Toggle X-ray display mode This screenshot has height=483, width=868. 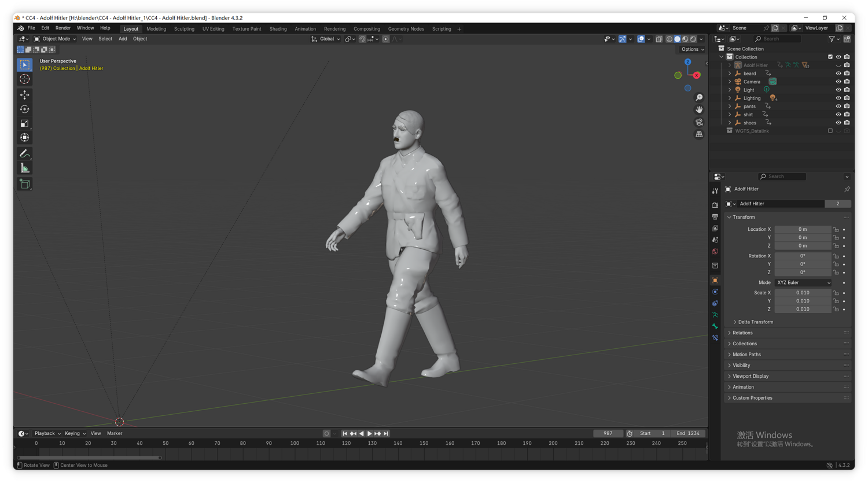pos(659,39)
